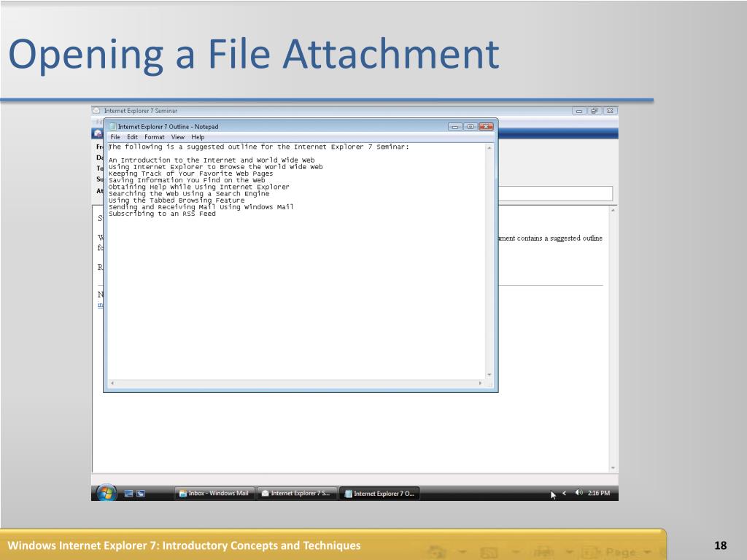Click 'ment contains a suggested outline' text in message
Screen dimensions: 747x560
tap(550, 238)
